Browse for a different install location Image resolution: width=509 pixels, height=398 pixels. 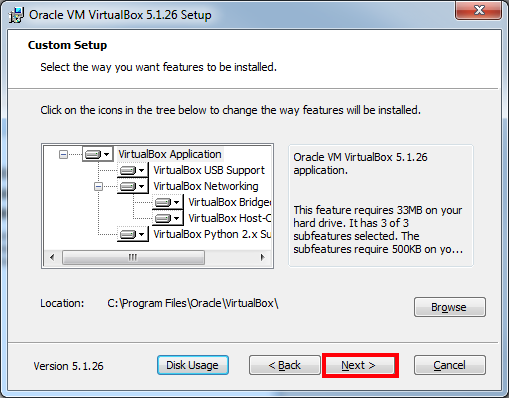pos(450,307)
